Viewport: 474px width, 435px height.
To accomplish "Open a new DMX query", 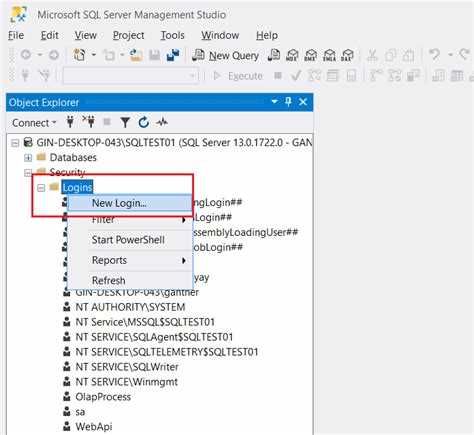I will point(311,55).
